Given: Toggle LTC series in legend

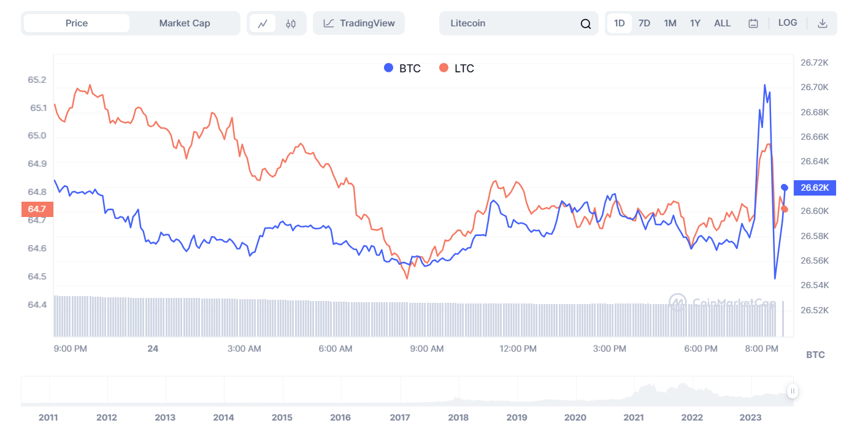Looking at the screenshot, I should 457,68.
